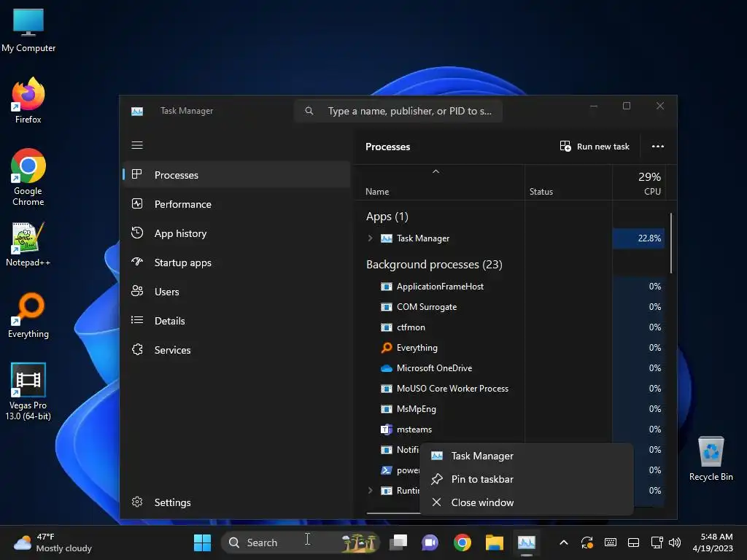Click the network status tray icon
The image size is (747, 560).
[657, 542]
